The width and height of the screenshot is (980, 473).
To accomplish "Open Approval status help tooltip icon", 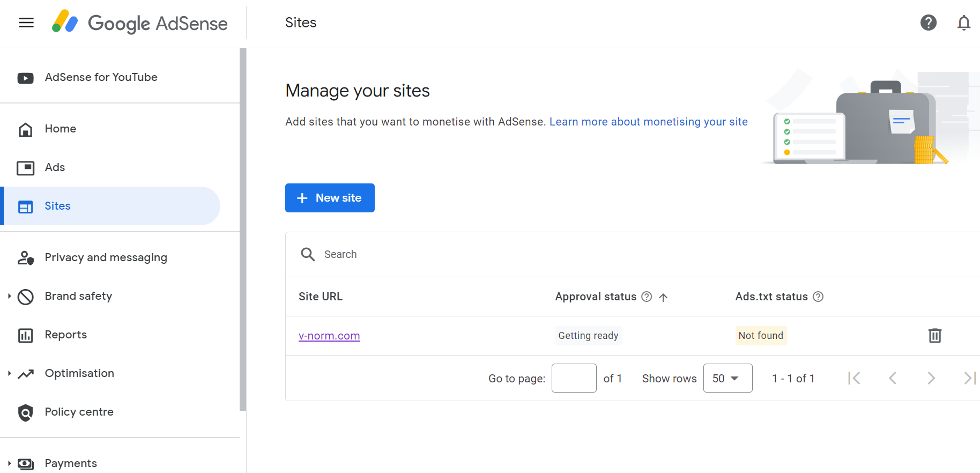I will (x=647, y=297).
